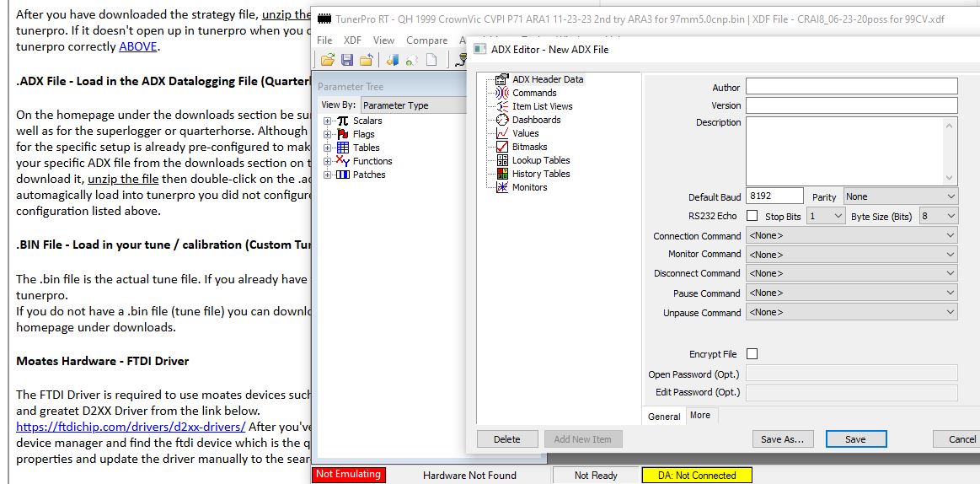Click the blue floppy disk save icon
This screenshot has height=484, width=980.
[x=347, y=60]
